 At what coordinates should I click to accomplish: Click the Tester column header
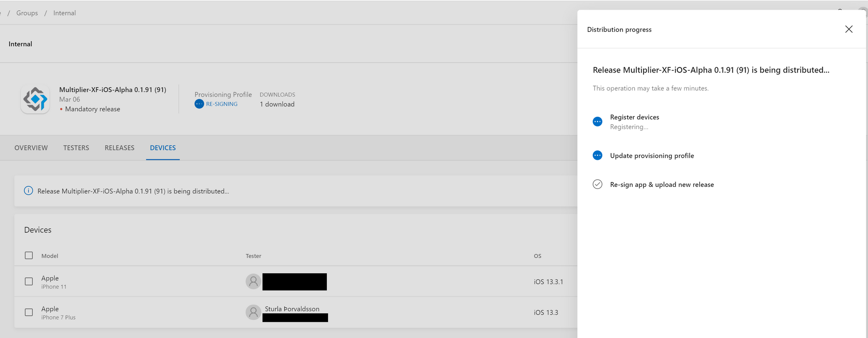[x=253, y=256]
